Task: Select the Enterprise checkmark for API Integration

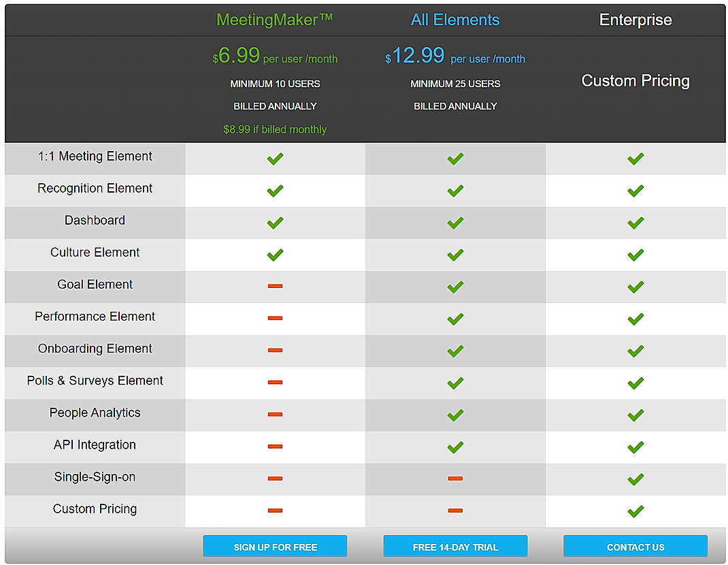Action: [635, 447]
